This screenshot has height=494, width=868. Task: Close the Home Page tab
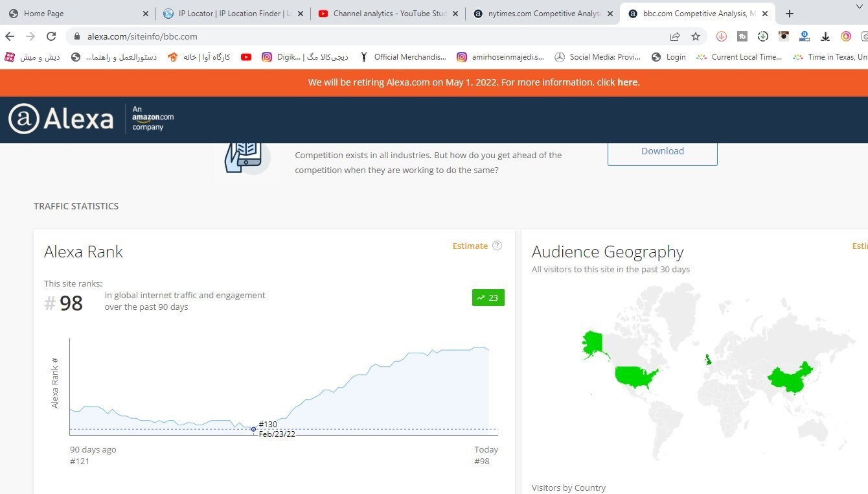point(145,14)
